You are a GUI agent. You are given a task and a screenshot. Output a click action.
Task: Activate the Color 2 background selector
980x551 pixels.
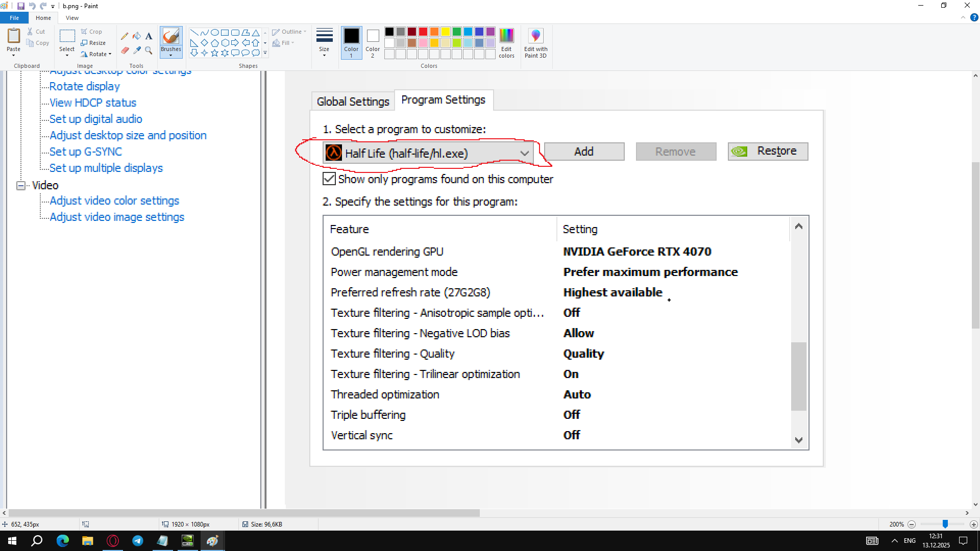(373, 43)
